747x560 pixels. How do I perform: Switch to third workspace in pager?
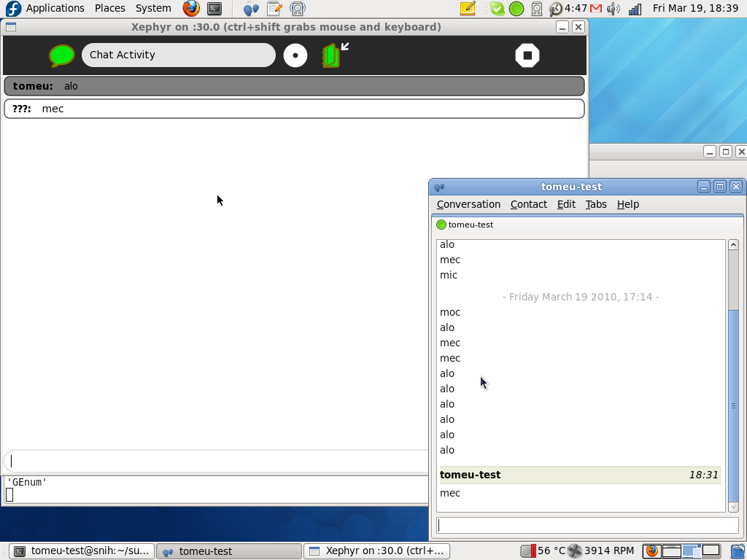pyautogui.click(x=692, y=551)
